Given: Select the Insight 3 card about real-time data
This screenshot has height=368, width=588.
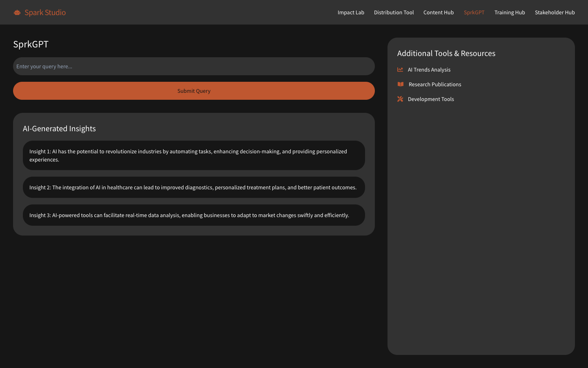Looking at the screenshot, I should (x=194, y=215).
